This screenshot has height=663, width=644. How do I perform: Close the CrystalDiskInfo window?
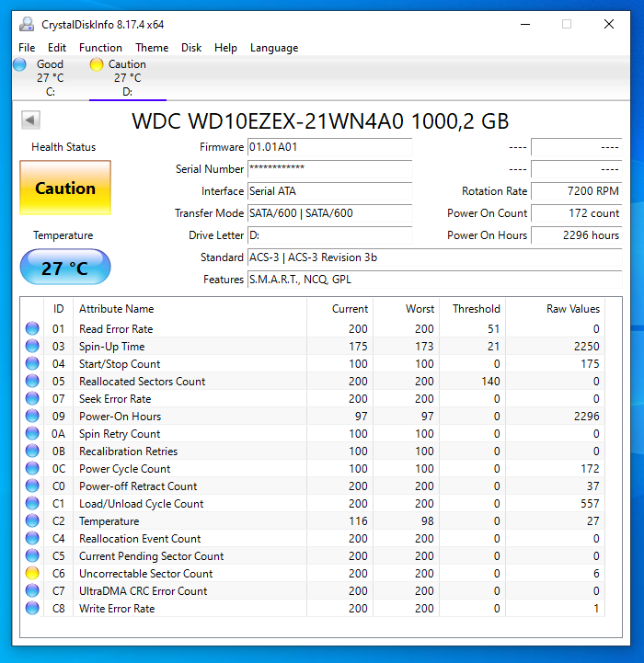(609, 24)
